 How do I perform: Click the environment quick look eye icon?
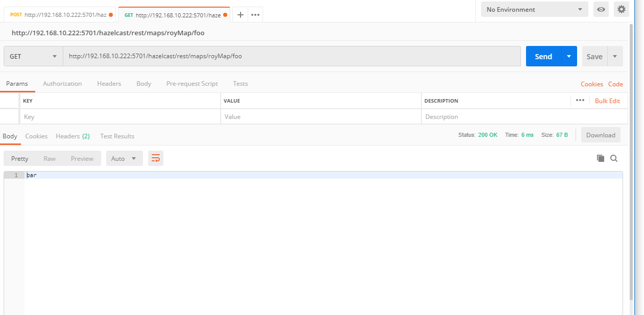click(601, 9)
